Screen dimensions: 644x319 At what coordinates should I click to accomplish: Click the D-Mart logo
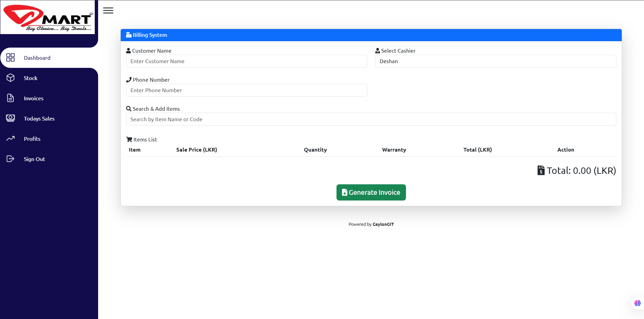pos(48,18)
